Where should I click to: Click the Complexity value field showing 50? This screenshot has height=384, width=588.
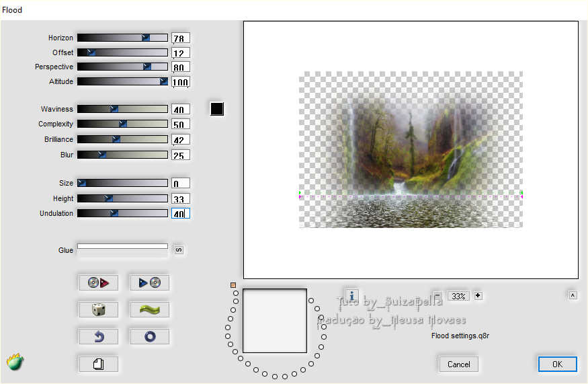click(x=181, y=124)
